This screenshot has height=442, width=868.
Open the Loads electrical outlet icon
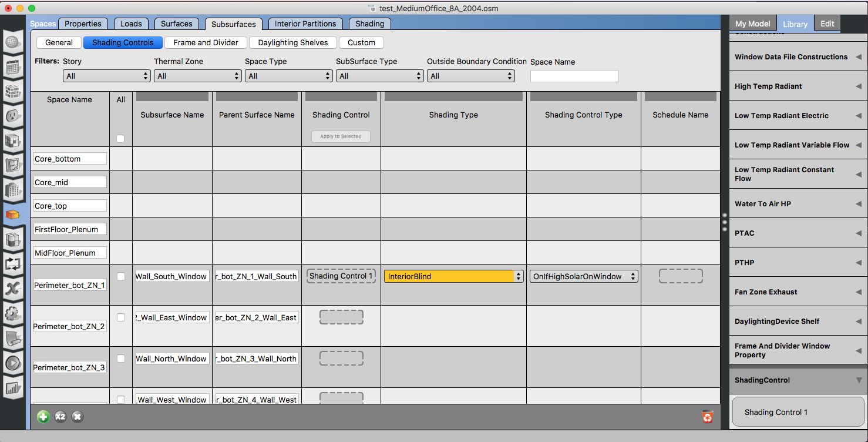coord(13,116)
